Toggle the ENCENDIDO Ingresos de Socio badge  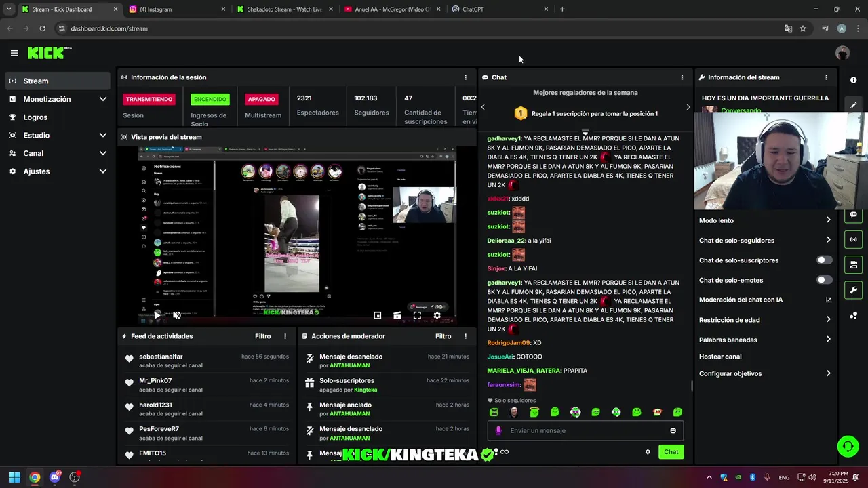(x=210, y=99)
